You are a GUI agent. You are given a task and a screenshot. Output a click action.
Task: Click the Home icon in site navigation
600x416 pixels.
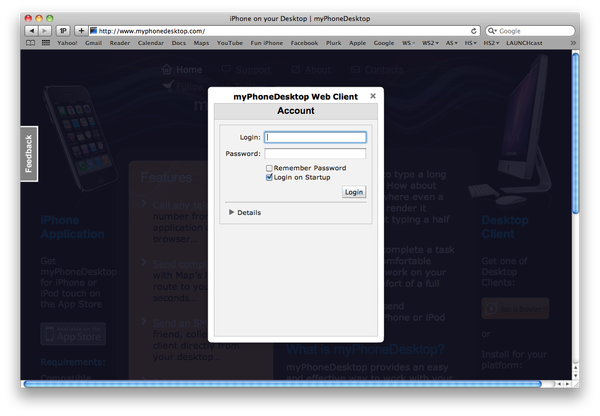pos(166,69)
